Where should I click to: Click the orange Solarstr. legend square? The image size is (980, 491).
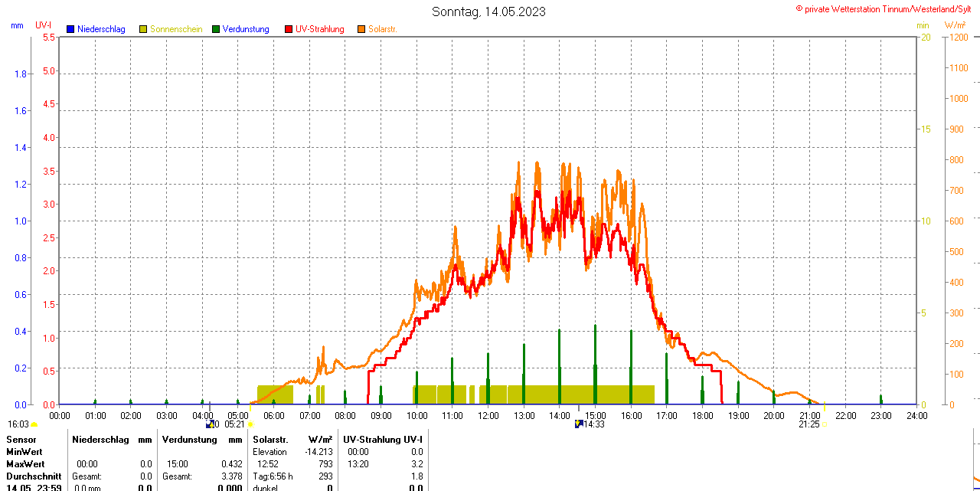[361, 29]
